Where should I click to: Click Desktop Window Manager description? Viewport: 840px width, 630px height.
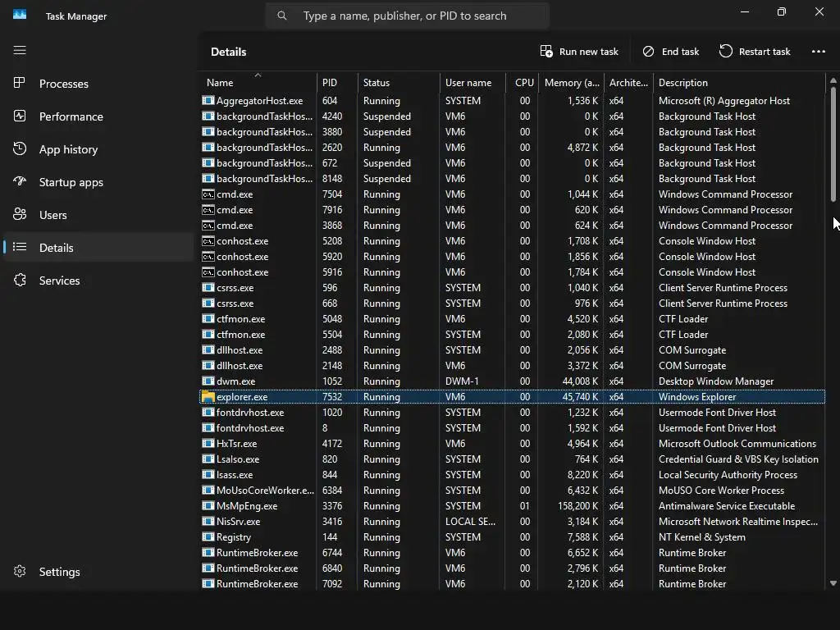coord(716,381)
